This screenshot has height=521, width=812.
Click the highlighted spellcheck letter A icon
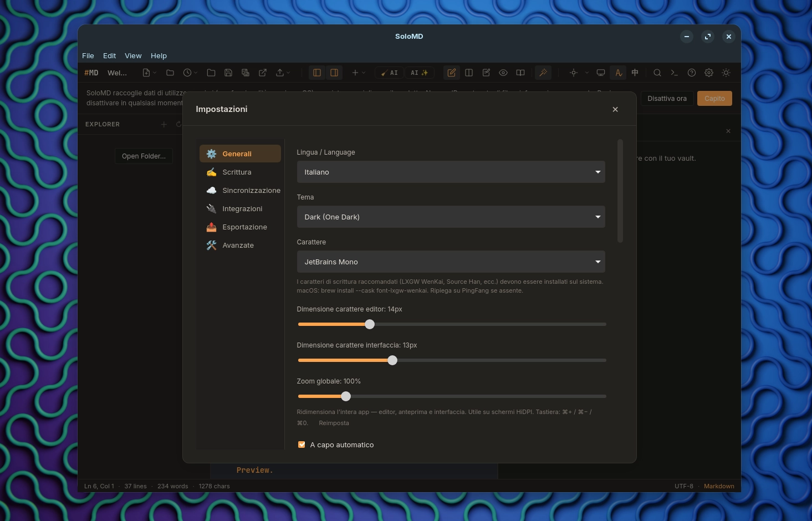tap(618, 73)
